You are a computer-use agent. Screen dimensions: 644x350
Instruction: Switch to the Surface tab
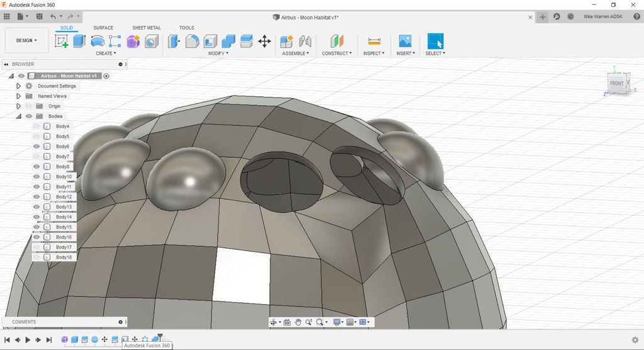pos(103,28)
